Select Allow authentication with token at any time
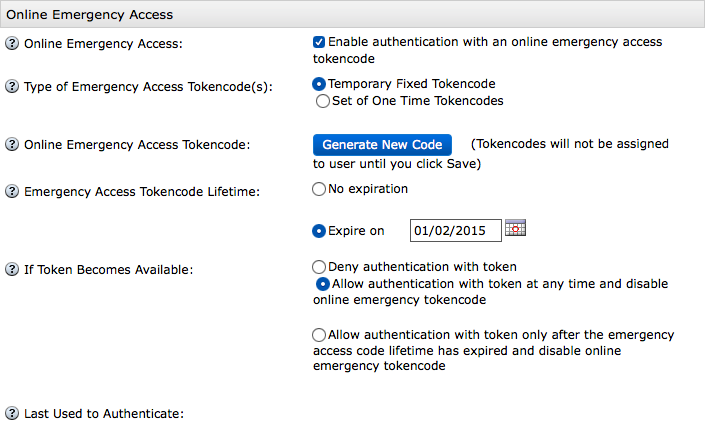This screenshot has height=437, width=705. pos(322,284)
